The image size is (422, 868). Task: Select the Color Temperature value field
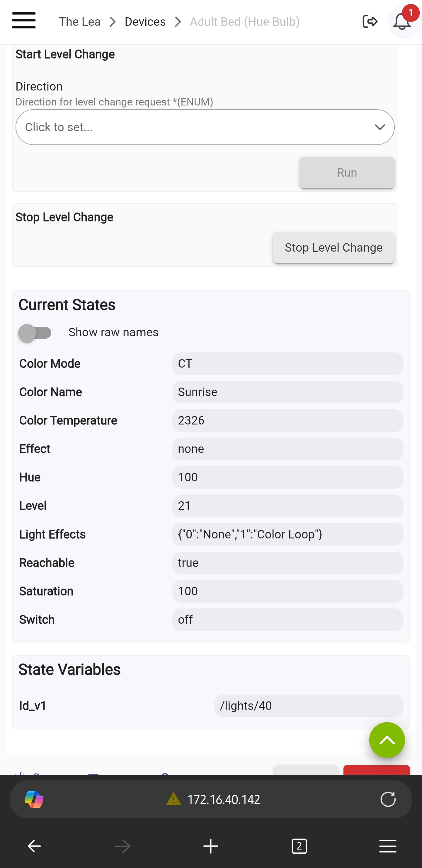click(287, 420)
